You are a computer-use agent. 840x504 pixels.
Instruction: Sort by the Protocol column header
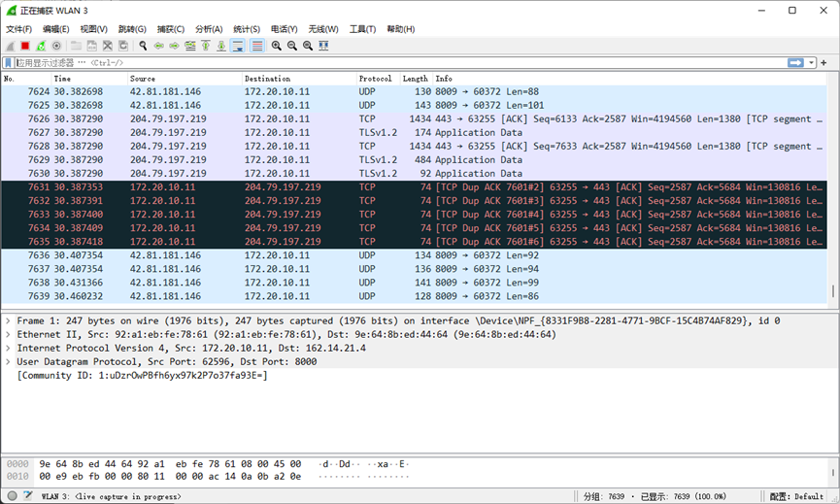[378, 79]
